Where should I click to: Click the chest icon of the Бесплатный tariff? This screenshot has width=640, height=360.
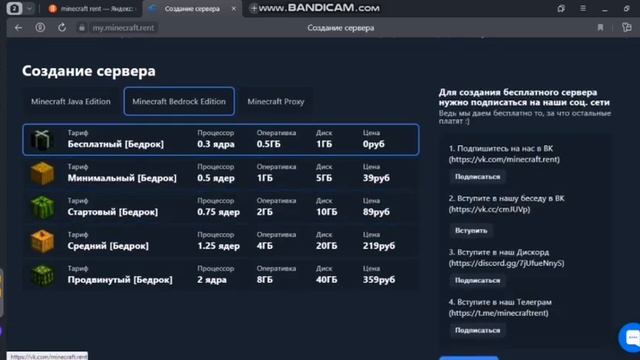tap(42, 140)
